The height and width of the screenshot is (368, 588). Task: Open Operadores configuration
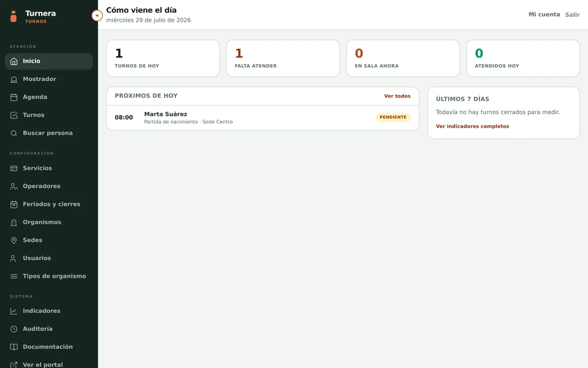49,186
